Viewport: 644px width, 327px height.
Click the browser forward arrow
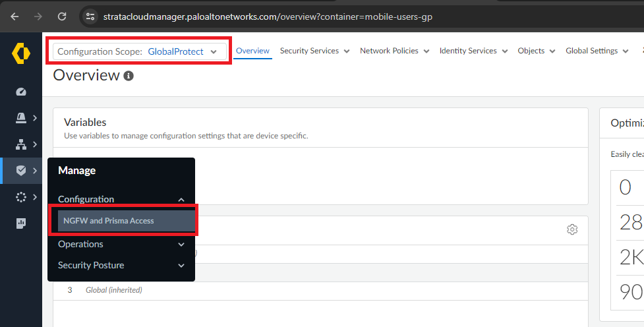click(x=38, y=16)
